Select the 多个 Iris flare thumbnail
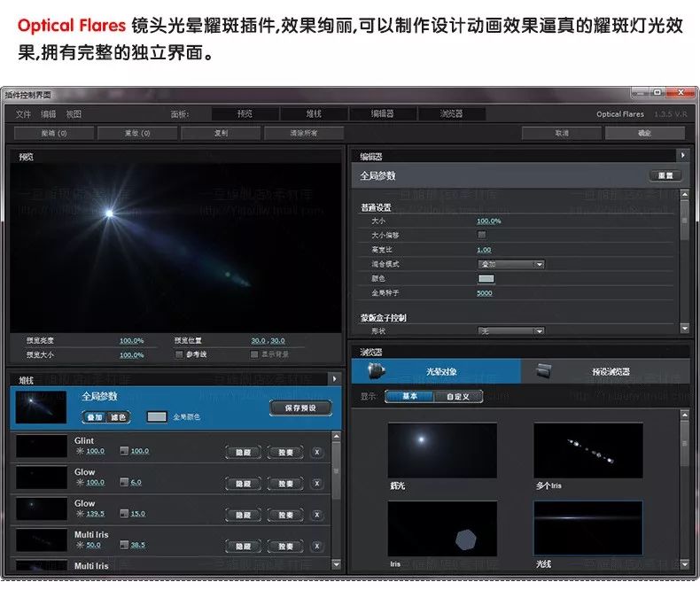 587,450
